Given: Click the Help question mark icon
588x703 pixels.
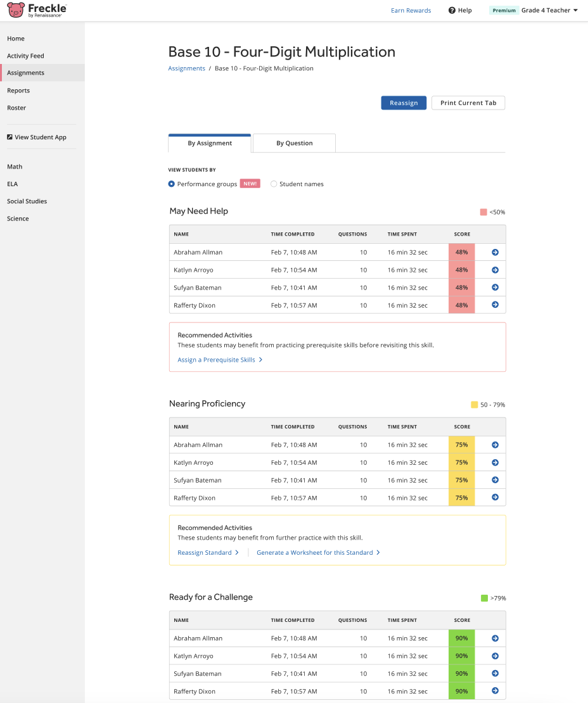Looking at the screenshot, I should pyautogui.click(x=452, y=10).
